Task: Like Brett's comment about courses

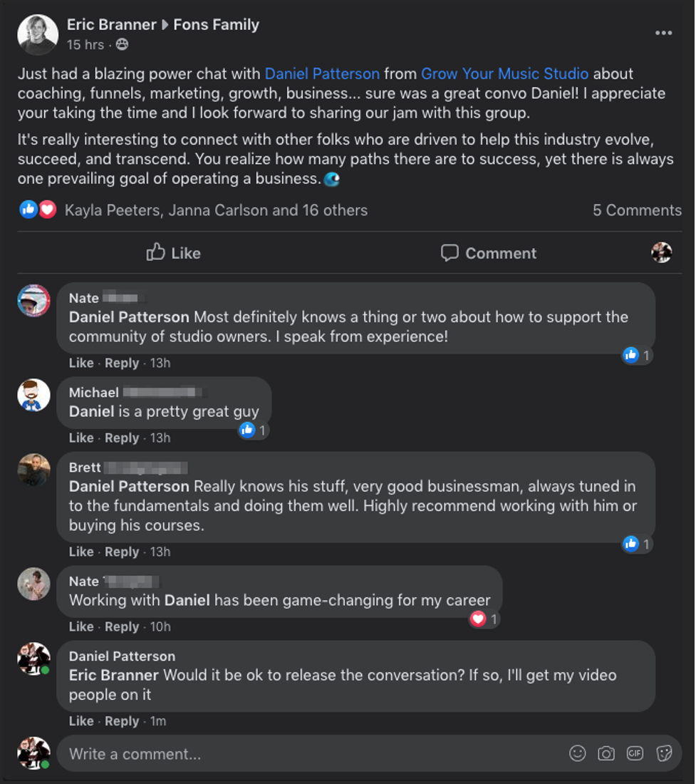Action: tap(81, 552)
